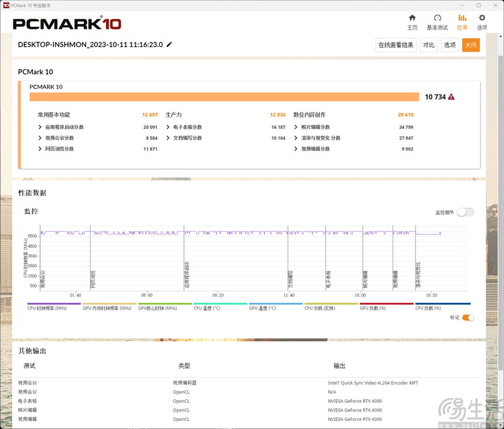Toggle the 监控细节 switch
Screen dimensions: 504x429
coord(466,212)
